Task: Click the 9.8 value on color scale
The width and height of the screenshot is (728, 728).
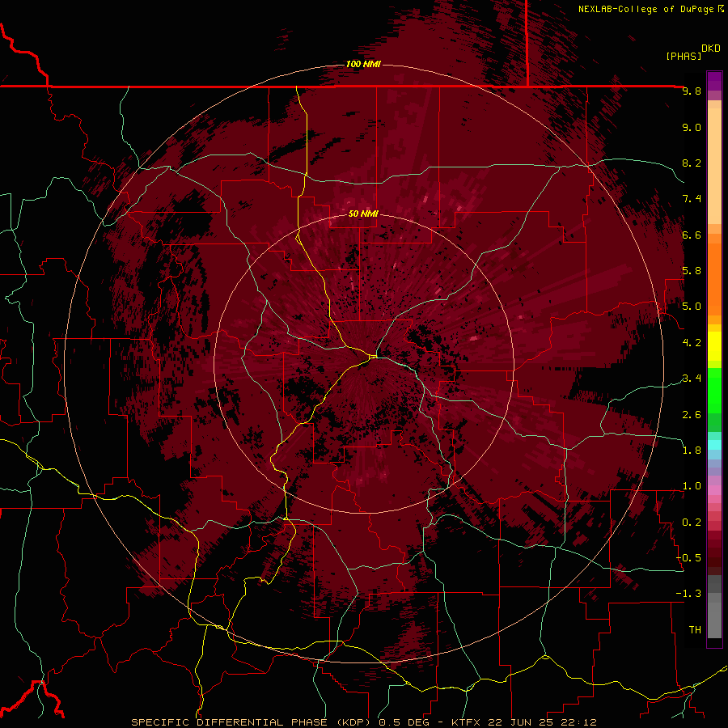Action: tap(692, 91)
